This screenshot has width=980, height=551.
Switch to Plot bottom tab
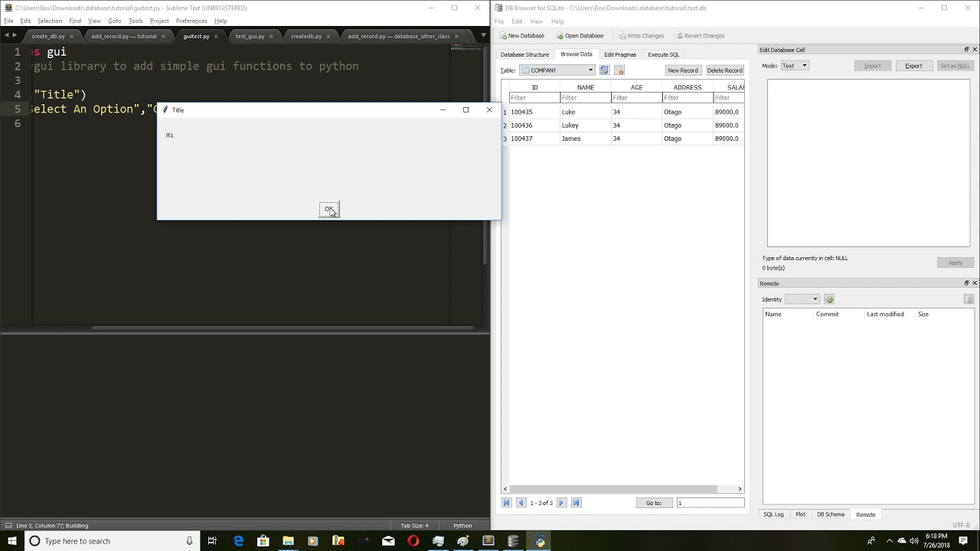800,514
